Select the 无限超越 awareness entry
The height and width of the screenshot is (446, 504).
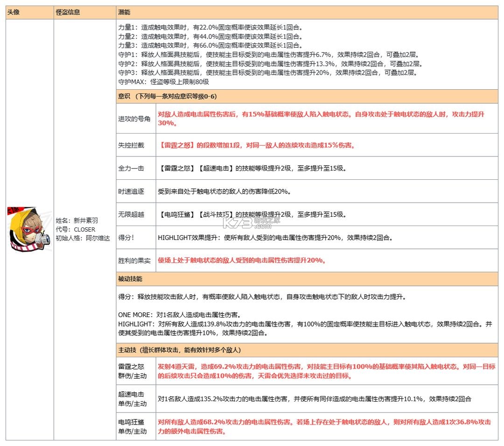(132, 215)
